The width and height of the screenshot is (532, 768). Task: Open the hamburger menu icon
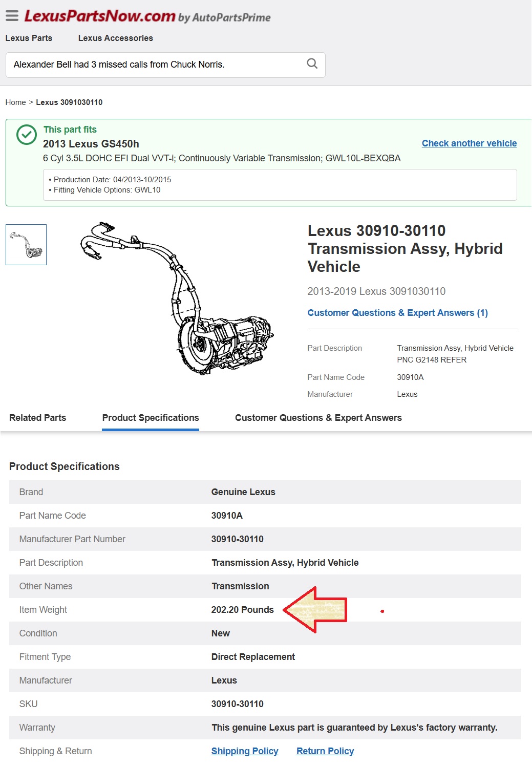tap(12, 16)
